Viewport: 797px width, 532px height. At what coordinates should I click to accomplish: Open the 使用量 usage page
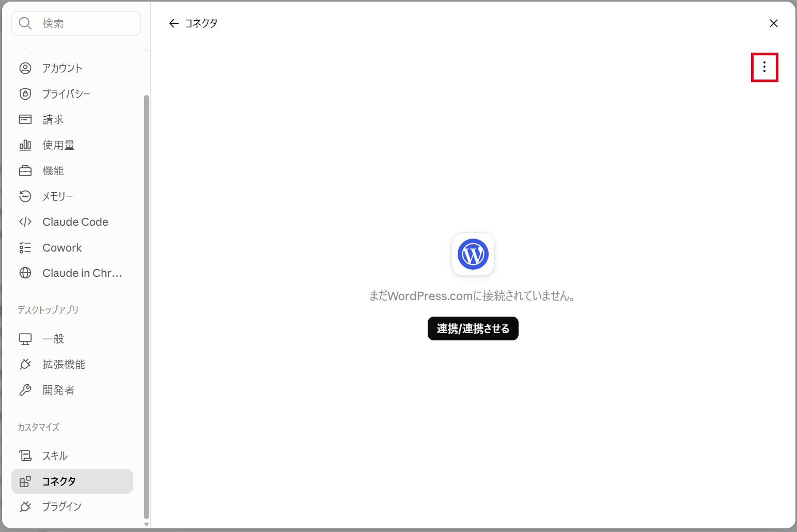(72, 145)
